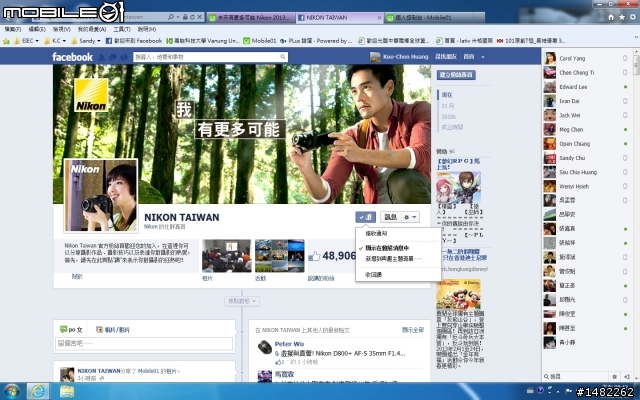Toggle the checked 'show in news feed' option
This screenshot has width=640, height=400.
(x=387, y=248)
